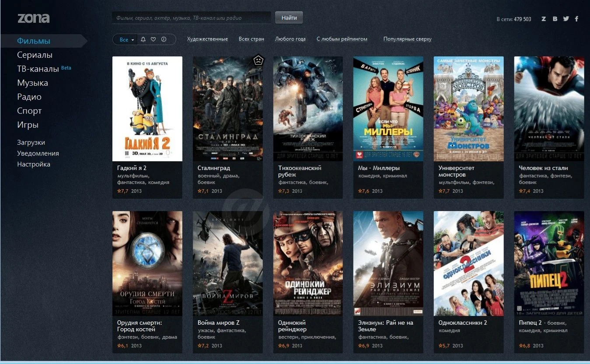Open the Художественные genre filter
The image size is (590, 364).
pyautogui.click(x=207, y=39)
